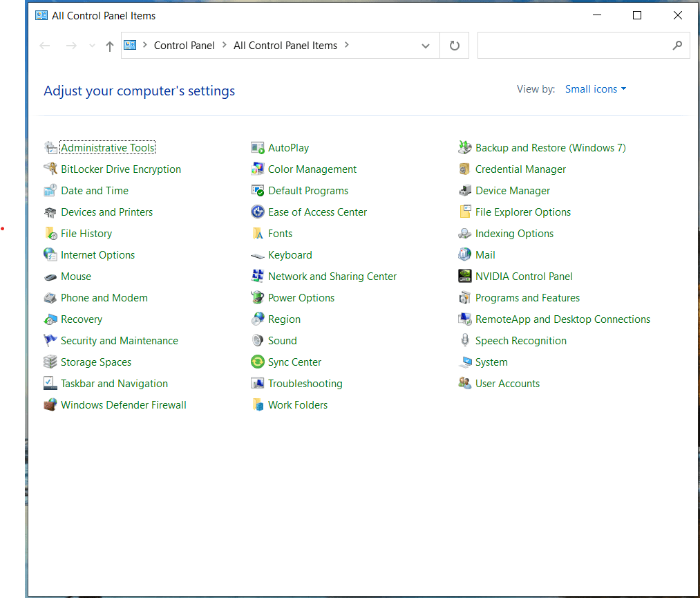Click the Phone and Modem icon
Viewport: 700px width, 598px height.
(50, 298)
